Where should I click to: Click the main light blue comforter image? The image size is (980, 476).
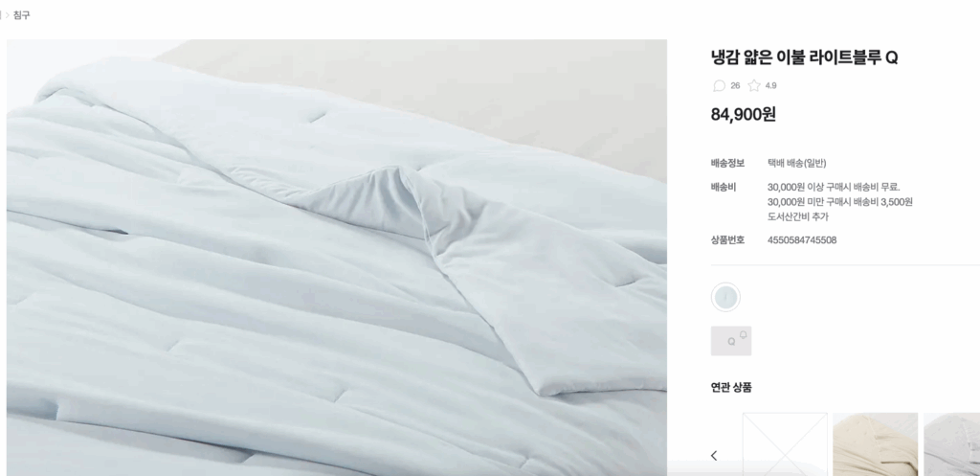coord(336,258)
